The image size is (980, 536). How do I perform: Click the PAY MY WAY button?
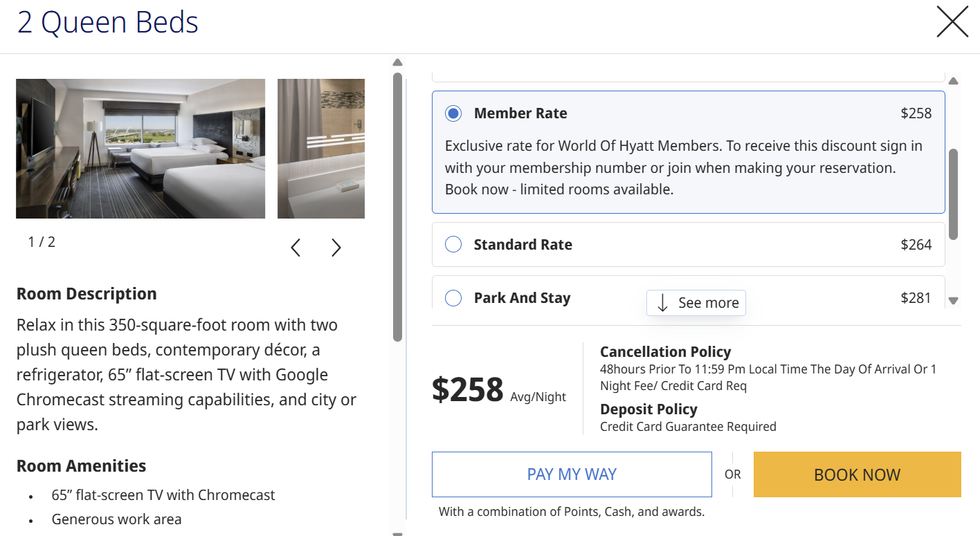pyautogui.click(x=572, y=474)
